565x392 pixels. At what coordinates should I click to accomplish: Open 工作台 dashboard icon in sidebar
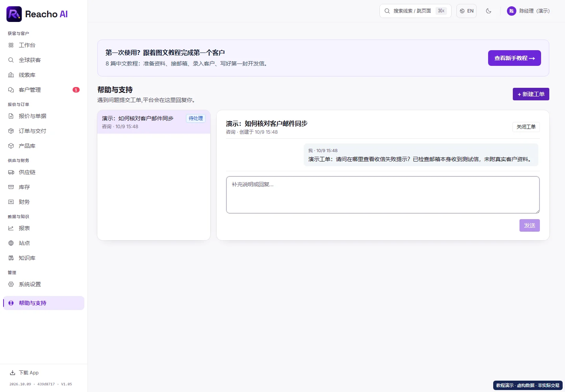[11, 45]
